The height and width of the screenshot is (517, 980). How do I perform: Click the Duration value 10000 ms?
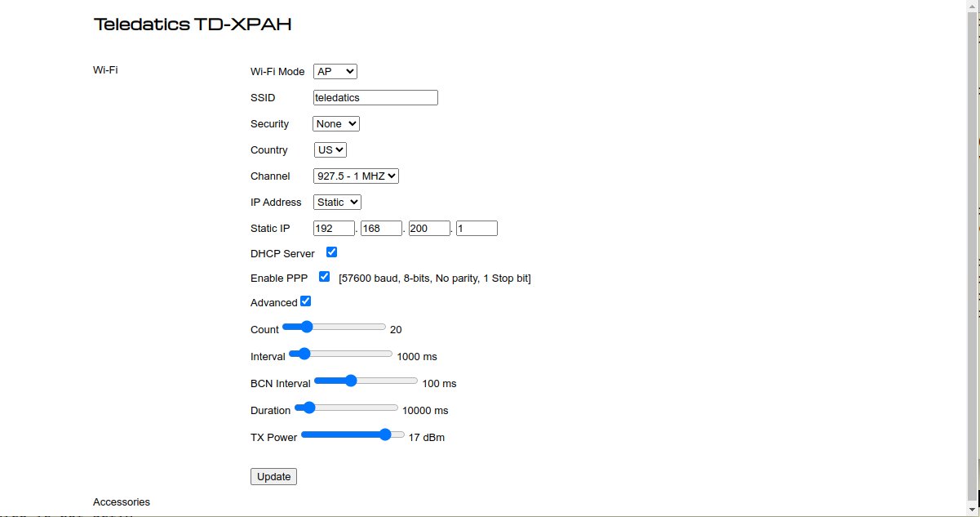click(x=425, y=411)
